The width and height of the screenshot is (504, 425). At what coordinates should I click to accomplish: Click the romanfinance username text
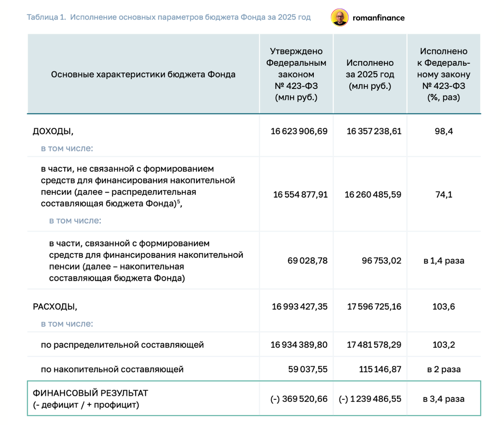378,18
